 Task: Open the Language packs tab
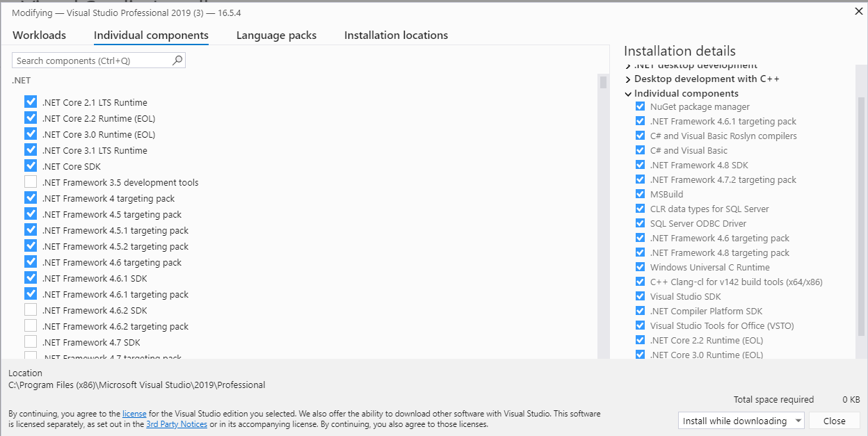click(276, 35)
